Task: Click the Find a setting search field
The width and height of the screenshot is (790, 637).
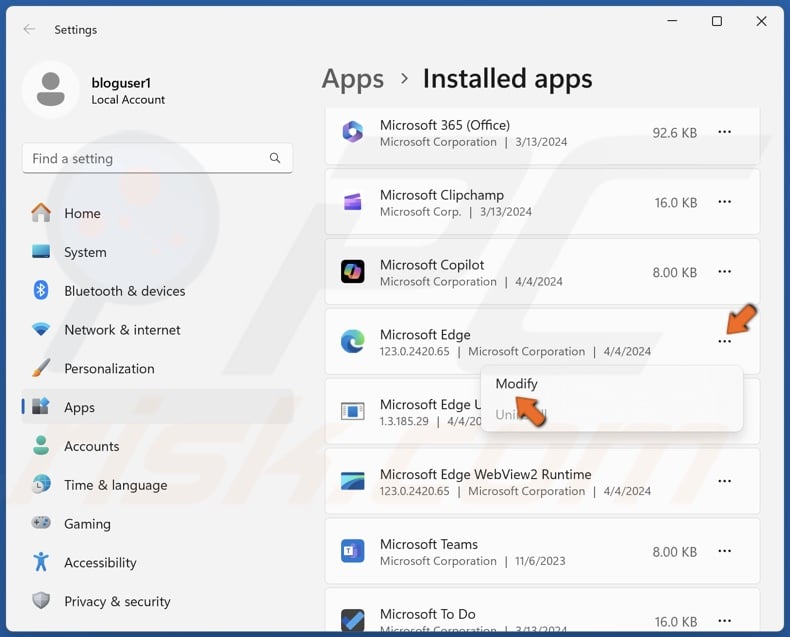Action: pyautogui.click(x=145, y=158)
